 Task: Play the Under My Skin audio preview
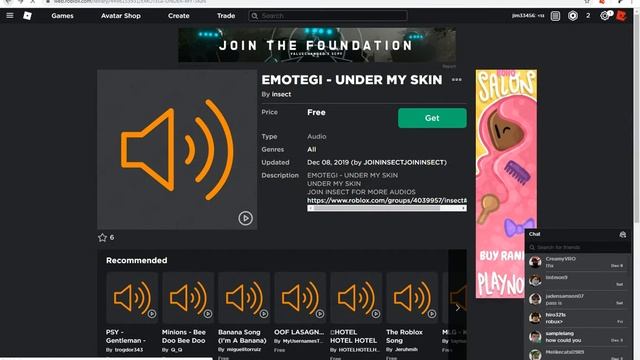pos(245,218)
